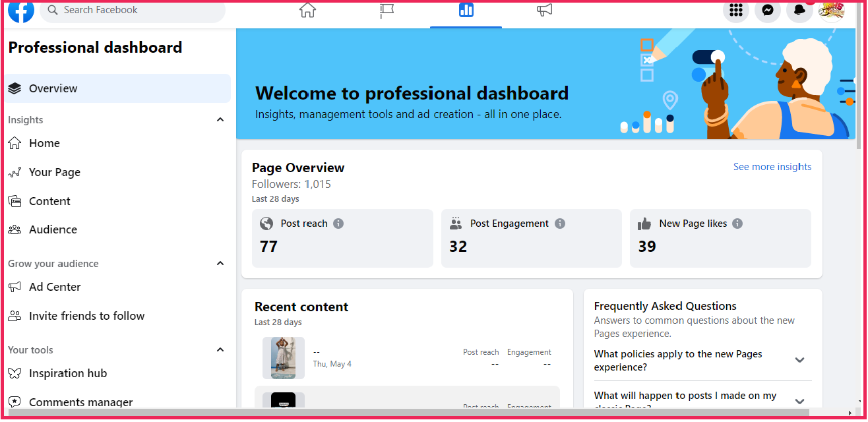868x422 pixels.
Task: Open the Pages flag tab
Action: click(x=387, y=11)
